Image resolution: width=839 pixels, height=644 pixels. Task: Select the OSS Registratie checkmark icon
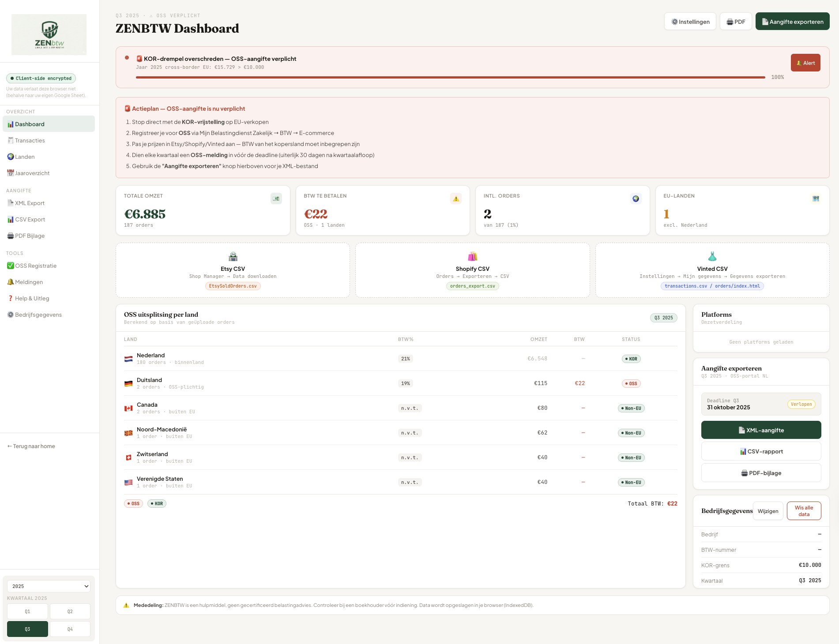(10, 266)
